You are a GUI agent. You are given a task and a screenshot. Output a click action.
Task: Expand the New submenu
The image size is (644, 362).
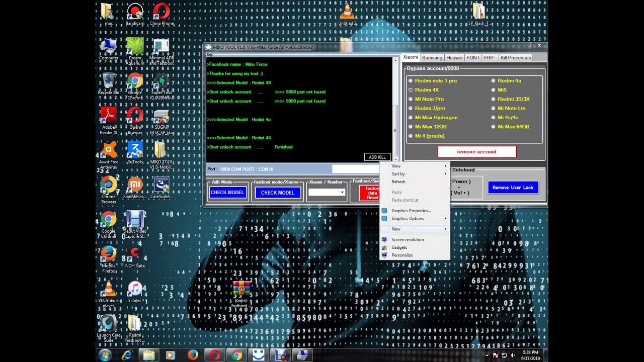click(x=415, y=229)
